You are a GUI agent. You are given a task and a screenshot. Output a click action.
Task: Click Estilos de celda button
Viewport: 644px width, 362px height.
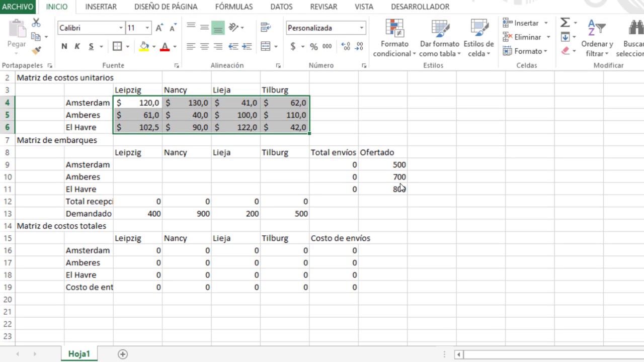click(x=478, y=38)
